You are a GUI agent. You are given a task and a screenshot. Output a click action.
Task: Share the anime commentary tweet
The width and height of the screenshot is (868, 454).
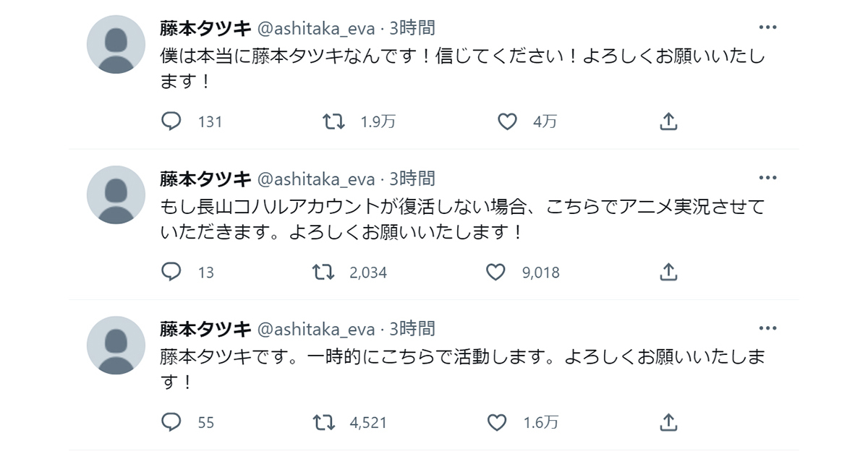click(x=669, y=272)
